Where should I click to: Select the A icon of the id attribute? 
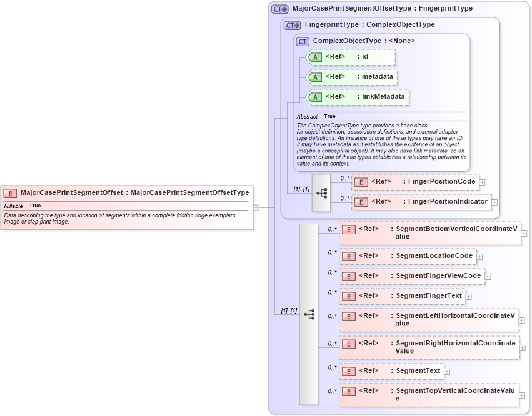click(316, 57)
